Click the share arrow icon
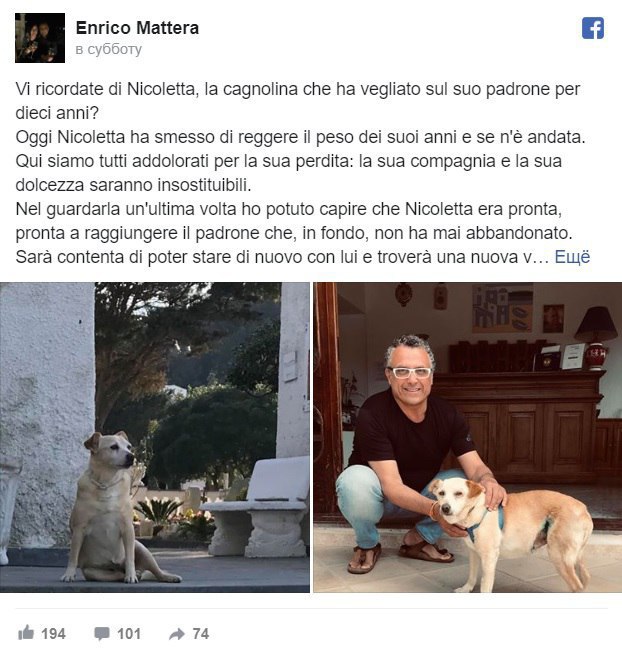The height and width of the screenshot is (656, 622). (177, 634)
